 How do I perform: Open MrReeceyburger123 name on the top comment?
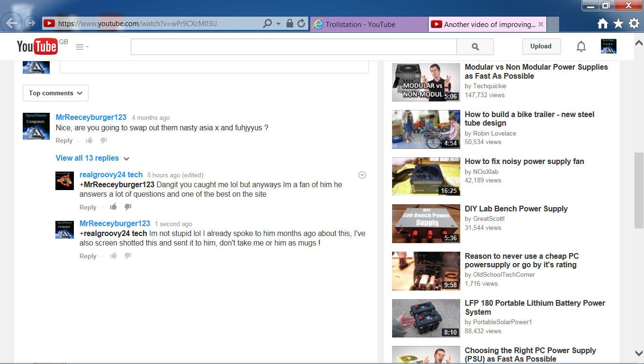[91, 118]
